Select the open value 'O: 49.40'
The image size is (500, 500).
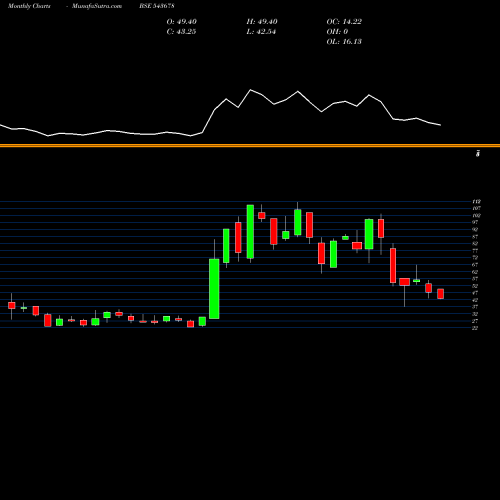pyautogui.click(x=182, y=22)
